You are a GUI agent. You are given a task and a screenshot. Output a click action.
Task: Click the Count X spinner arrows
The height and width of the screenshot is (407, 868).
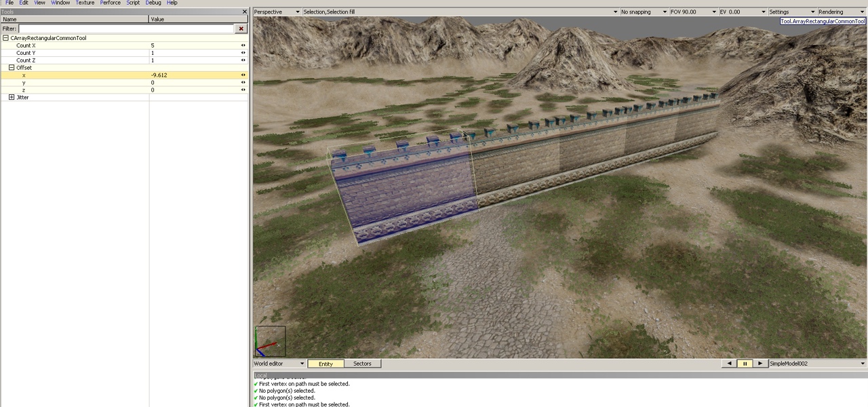pos(243,45)
